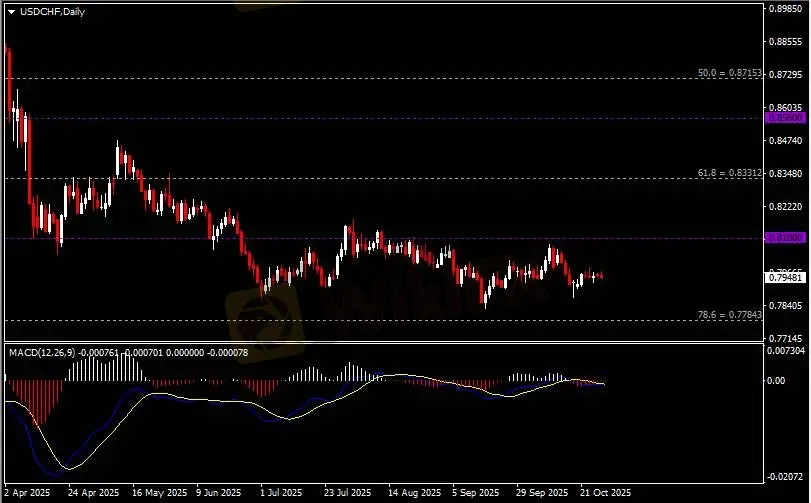811x503 pixels.
Task: Click the 0.007304 MACD scale value
Action: tap(786, 350)
